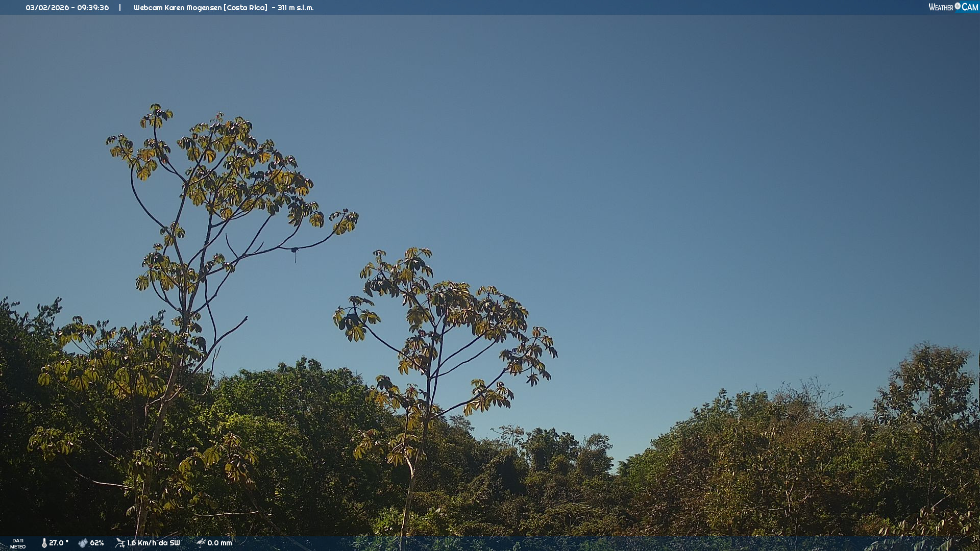Click the small dark object hanging on the branch

295,251
